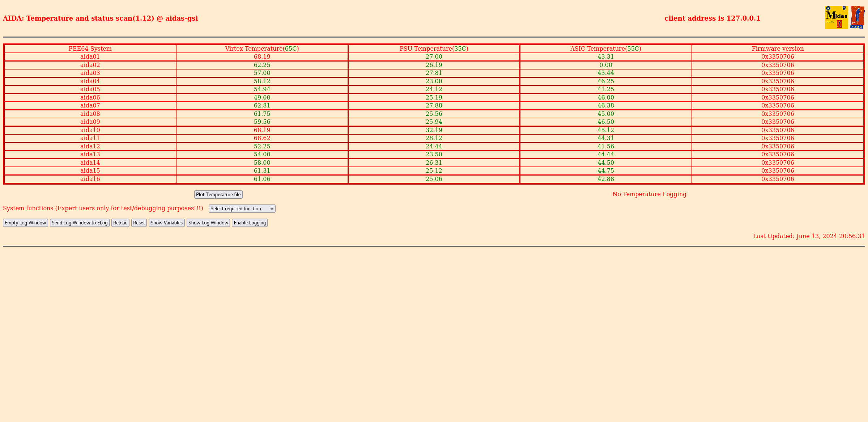
Task: Click aida16 system row link
Action: click(90, 179)
